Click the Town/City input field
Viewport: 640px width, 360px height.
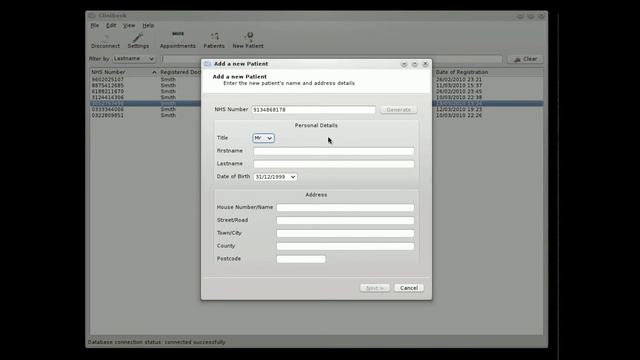(x=345, y=233)
